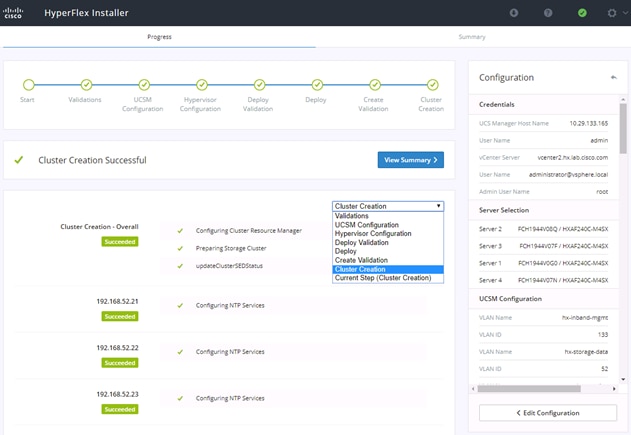Click the settings gear dropdown chevron
The height and width of the screenshot is (435, 631).
(x=625, y=13)
